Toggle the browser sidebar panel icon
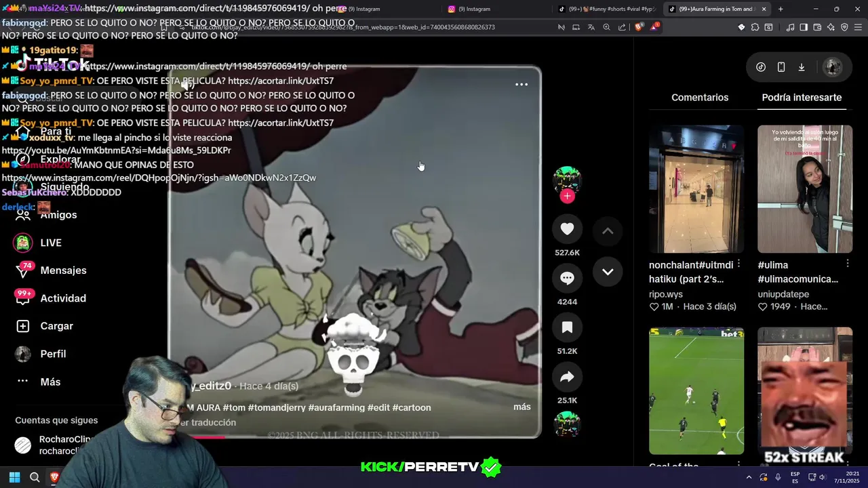Viewport: 868px width, 488px height. 804,27
